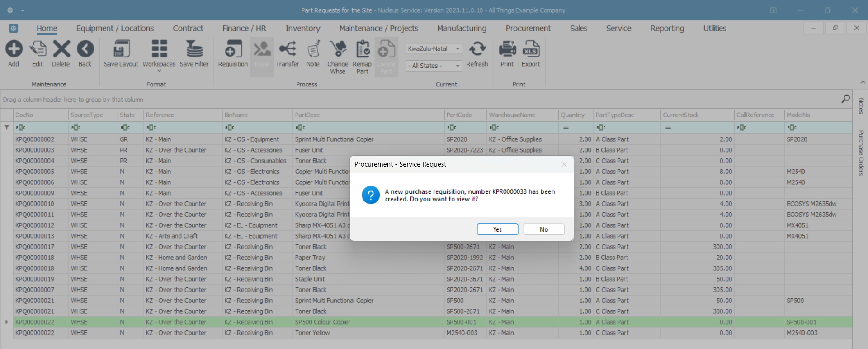Open the Procurement tab

click(x=528, y=29)
